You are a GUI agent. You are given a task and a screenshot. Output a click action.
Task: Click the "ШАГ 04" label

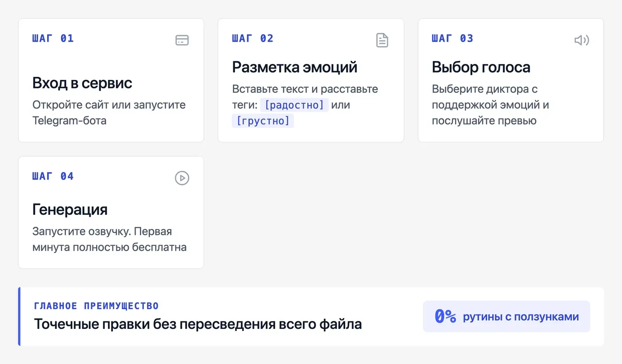[x=53, y=176]
